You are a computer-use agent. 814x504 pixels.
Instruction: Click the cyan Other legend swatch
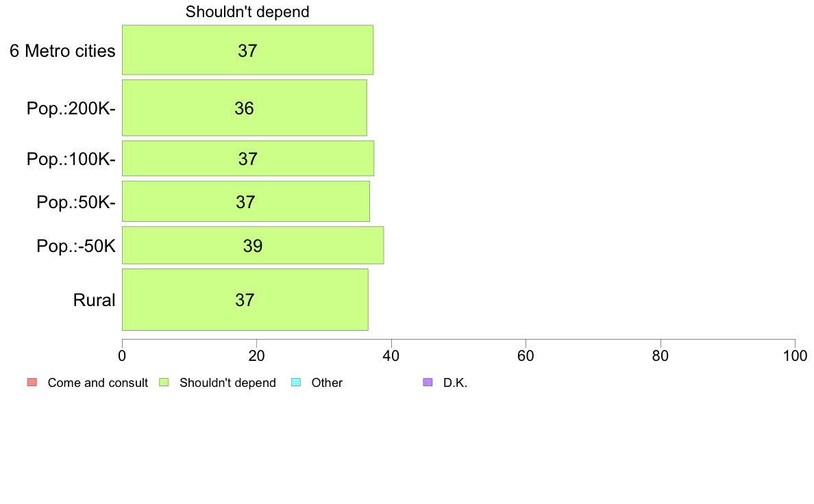click(296, 383)
